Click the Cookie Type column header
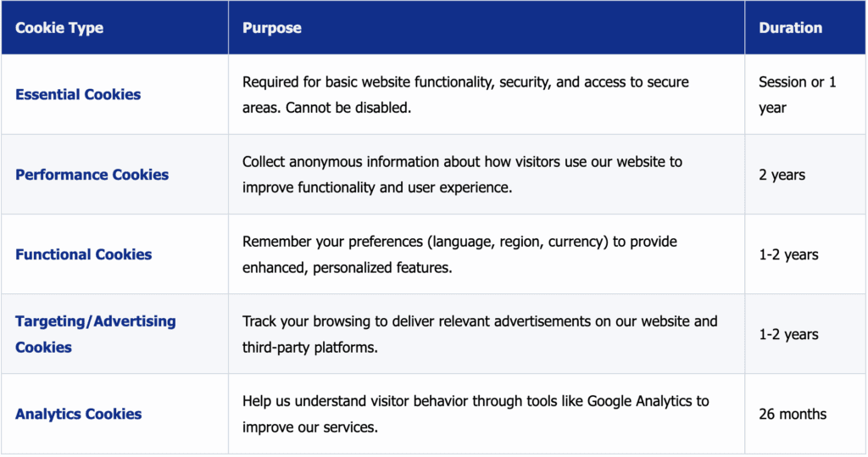Viewport: 868px width, 457px height. pyautogui.click(x=59, y=28)
